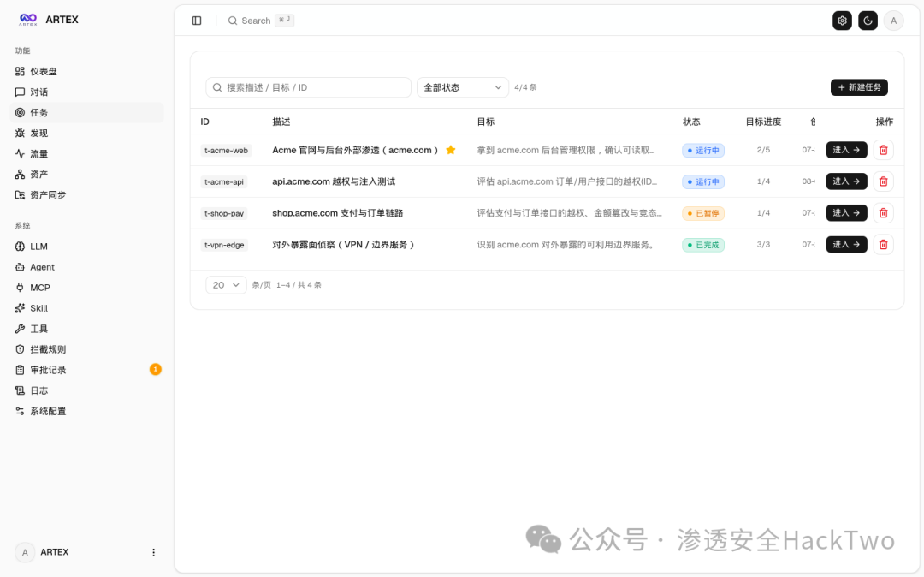Click the t-vpn-edge ID tag
Viewport: 924px width, 577px height.
[224, 245]
